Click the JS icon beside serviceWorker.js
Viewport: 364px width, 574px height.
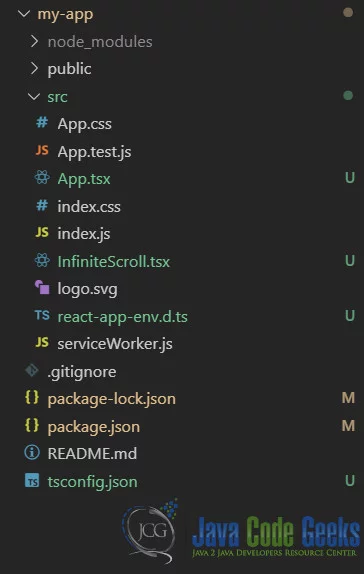[x=42, y=342]
